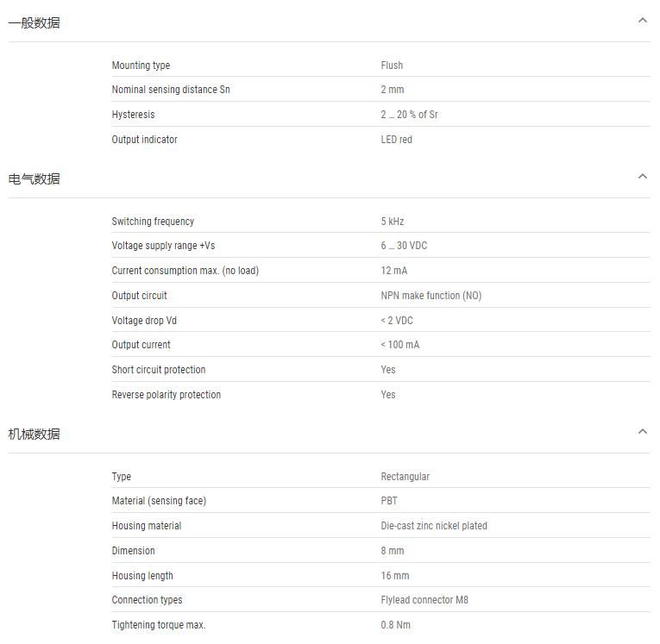
Task: Click the Die-cast zinc nickel plated value
Action: tap(434, 526)
